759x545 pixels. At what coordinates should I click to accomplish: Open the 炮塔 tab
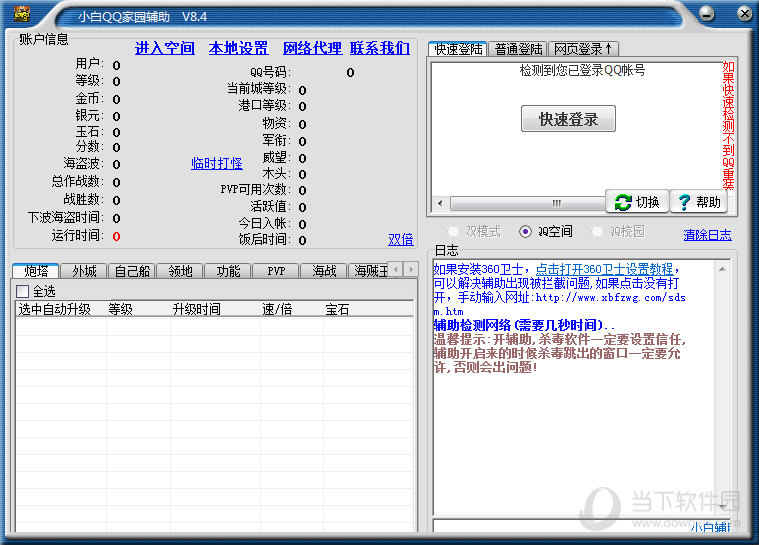pyautogui.click(x=36, y=271)
